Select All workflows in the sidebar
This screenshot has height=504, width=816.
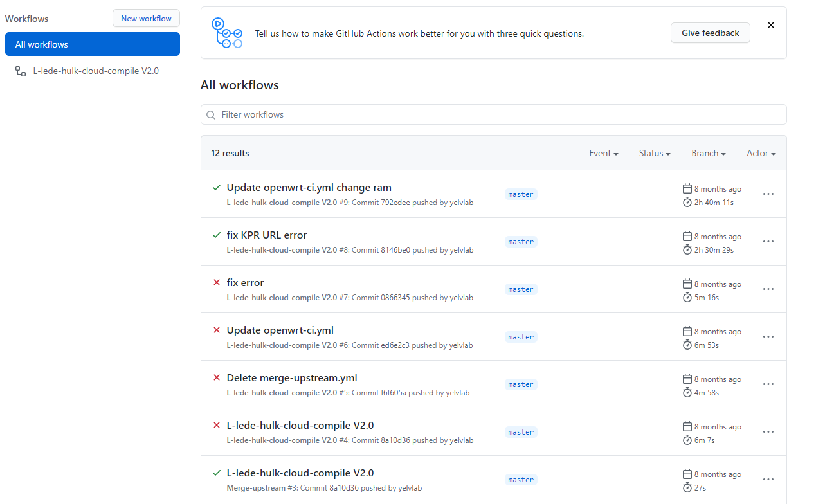(93, 44)
